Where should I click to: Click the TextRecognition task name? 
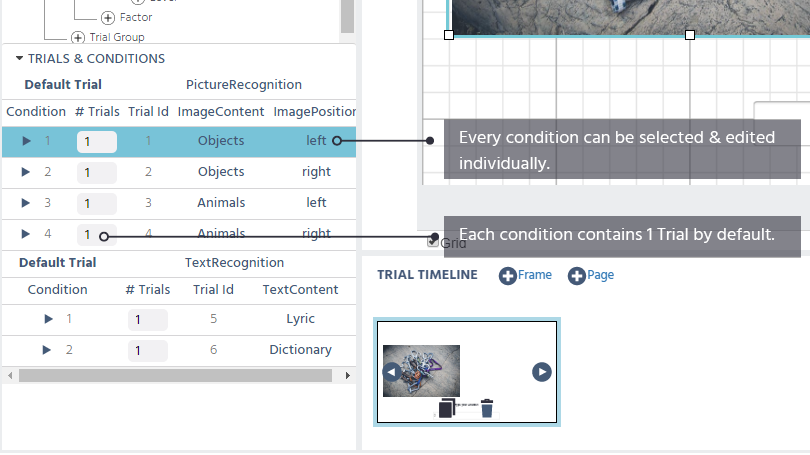pyautogui.click(x=235, y=262)
